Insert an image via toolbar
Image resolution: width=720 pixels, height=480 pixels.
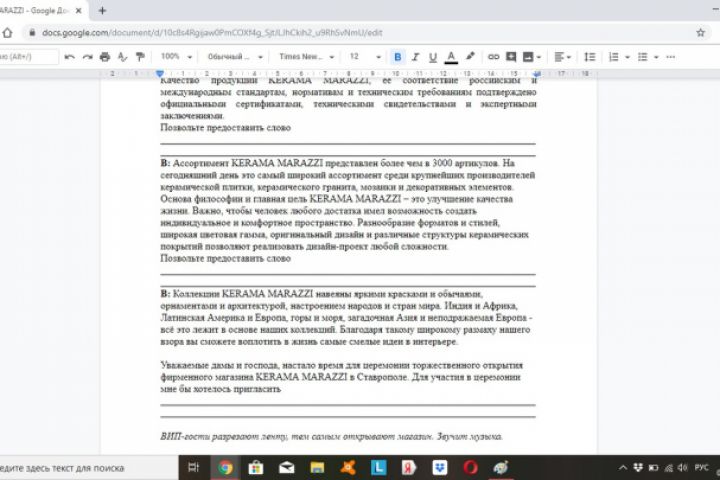528,57
